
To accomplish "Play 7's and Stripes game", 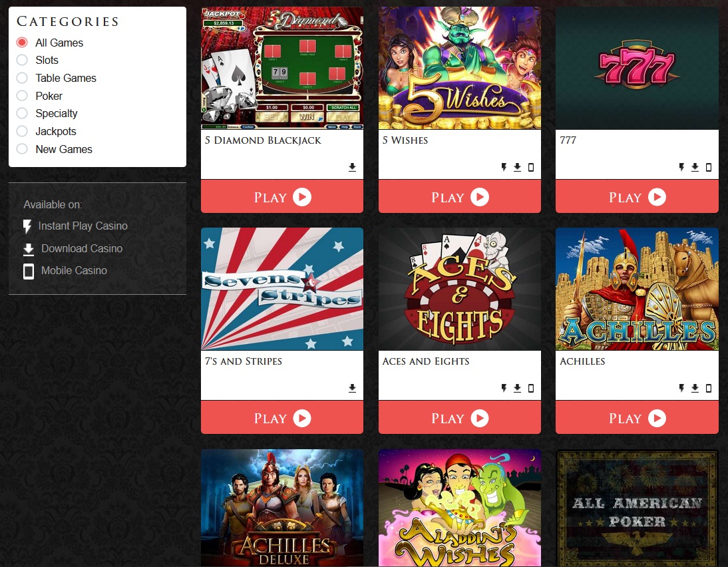I will pos(282,418).
